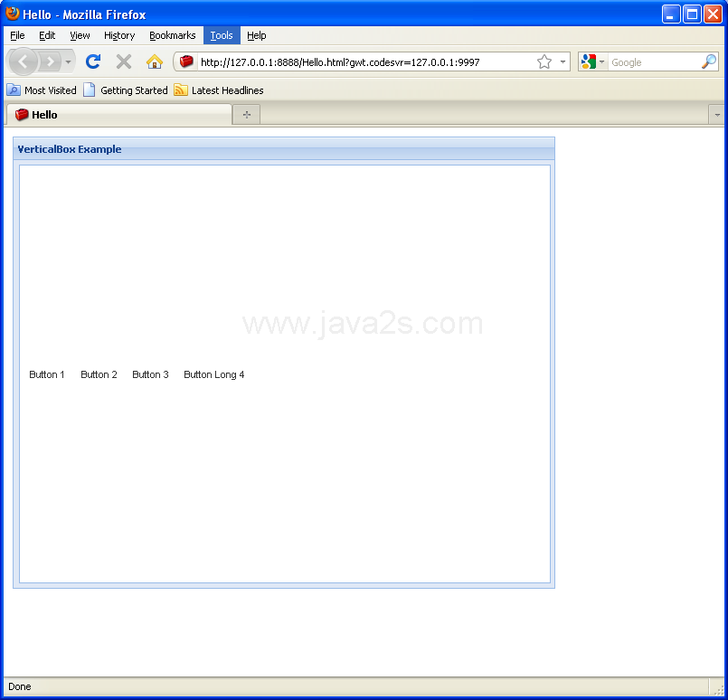Click the URL address field
The image size is (728, 700).
pyautogui.click(x=366, y=62)
